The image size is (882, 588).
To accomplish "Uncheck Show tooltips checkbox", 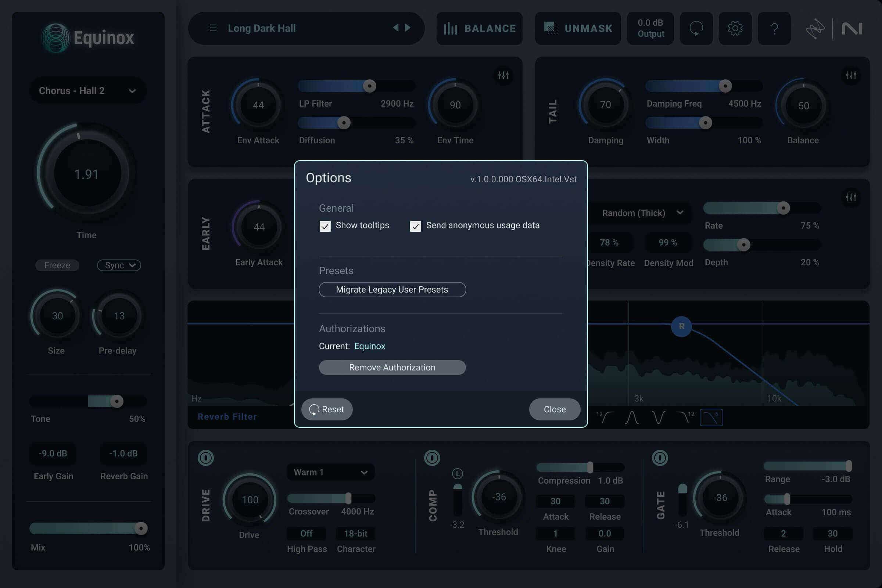I will coord(325,226).
